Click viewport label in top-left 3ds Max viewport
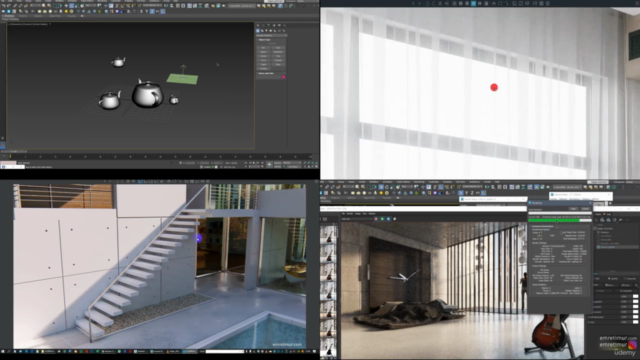 [x=29, y=24]
